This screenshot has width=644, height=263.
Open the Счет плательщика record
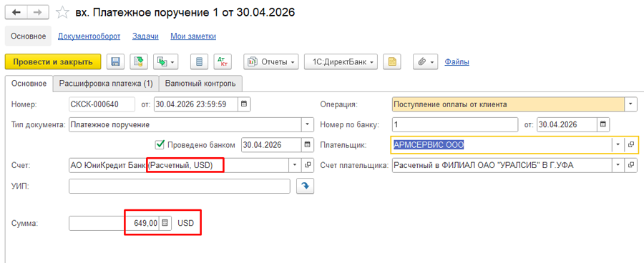click(x=631, y=165)
